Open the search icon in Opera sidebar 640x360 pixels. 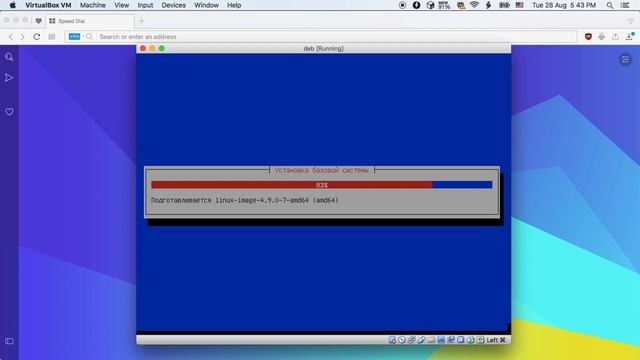click(x=9, y=57)
